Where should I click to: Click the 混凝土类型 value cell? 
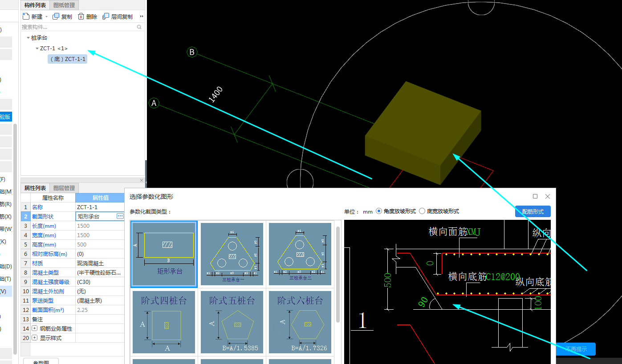click(100, 272)
